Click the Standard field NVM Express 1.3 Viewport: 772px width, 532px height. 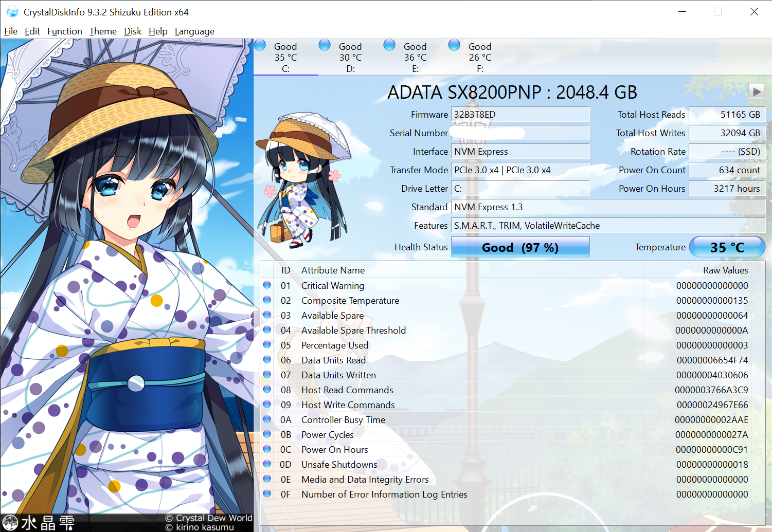point(608,207)
